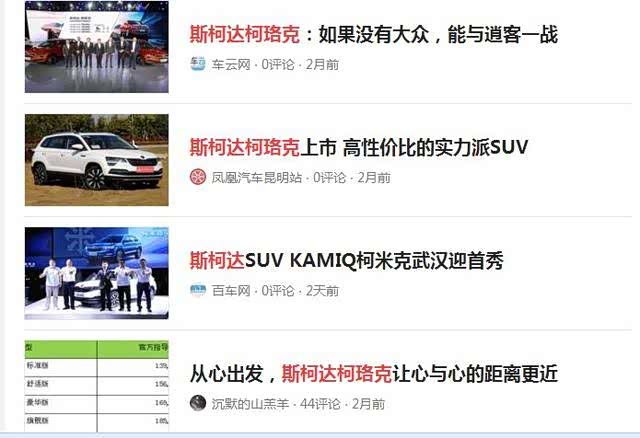Screen dimensions: 640x438
Task: Open article 如果没有大众，能与逍客一战
Action: click(373, 34)
